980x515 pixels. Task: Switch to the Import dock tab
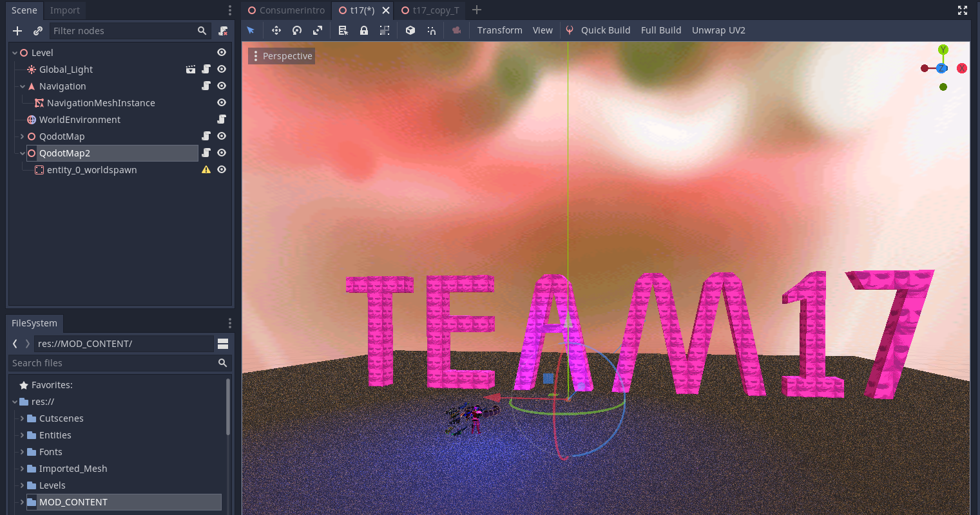pos(65,10)
